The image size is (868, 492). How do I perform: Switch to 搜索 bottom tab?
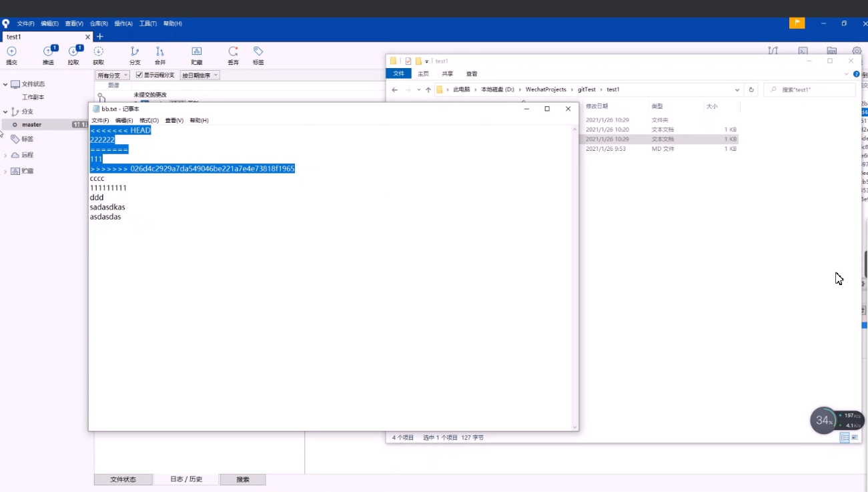[x=243, y=479]
